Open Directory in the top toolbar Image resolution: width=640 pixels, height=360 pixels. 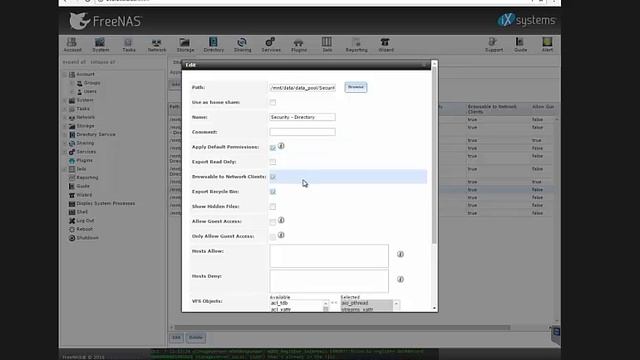tap(213, 44)
